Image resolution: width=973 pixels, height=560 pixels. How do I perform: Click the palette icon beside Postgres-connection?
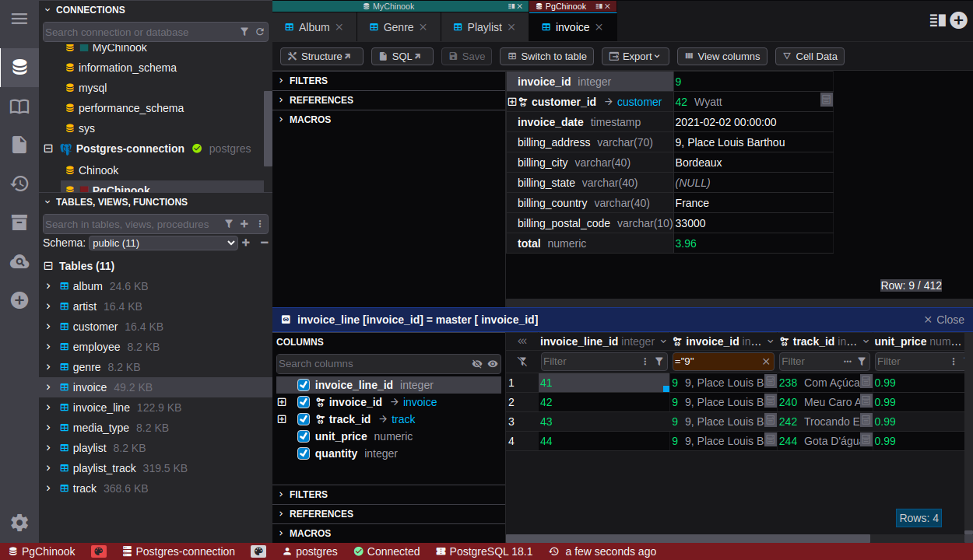click(x=258, y=551)
